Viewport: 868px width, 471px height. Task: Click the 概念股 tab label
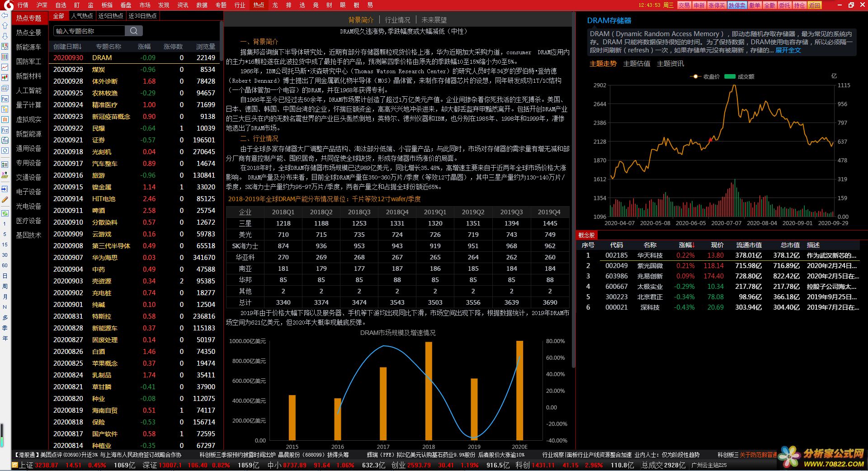pyautogui.click(x=586, y=235)
